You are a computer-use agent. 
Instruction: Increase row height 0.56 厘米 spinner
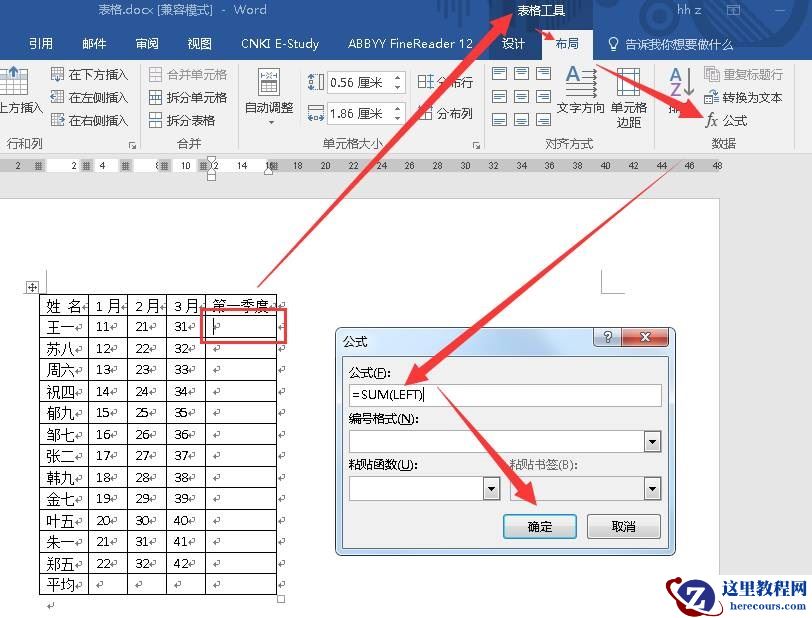398,78
